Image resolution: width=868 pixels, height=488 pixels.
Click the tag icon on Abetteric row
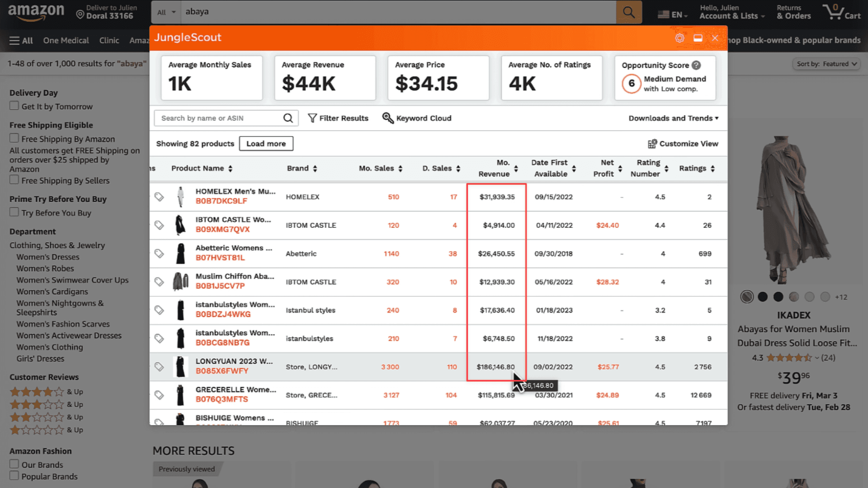[x=159, y=253]
